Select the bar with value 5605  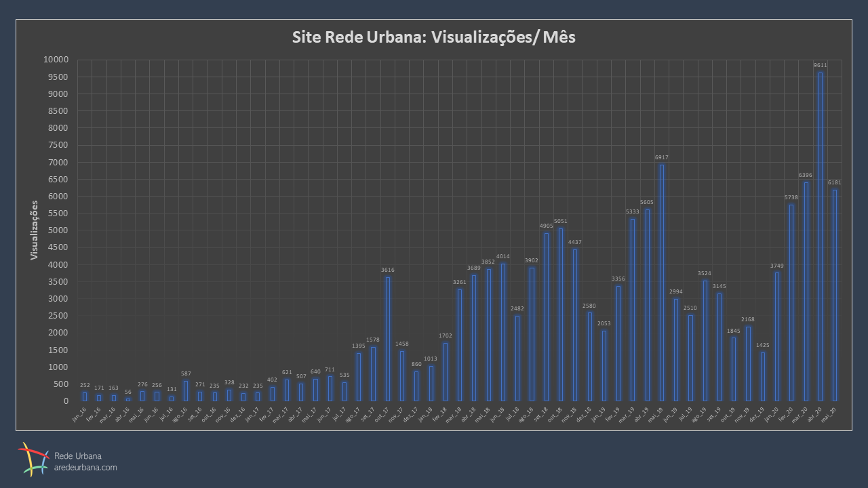point(648,305)
